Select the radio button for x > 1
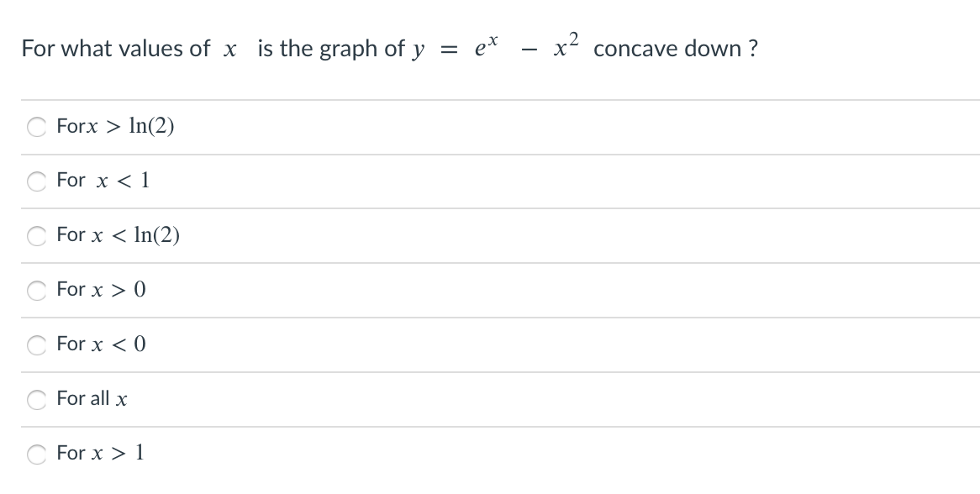Viewport: 980px width, 494px height. [36, 454]
